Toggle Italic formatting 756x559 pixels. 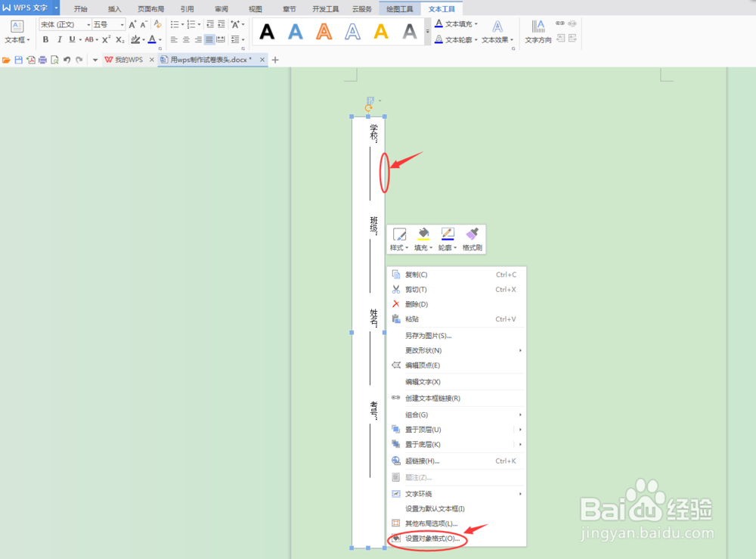pyautogui.click(x=59, y=39)
